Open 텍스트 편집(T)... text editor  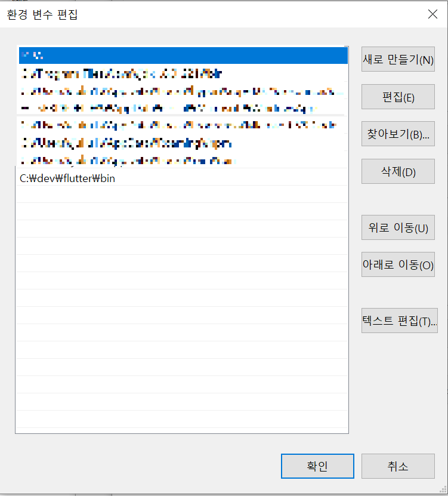coord(400,321)
